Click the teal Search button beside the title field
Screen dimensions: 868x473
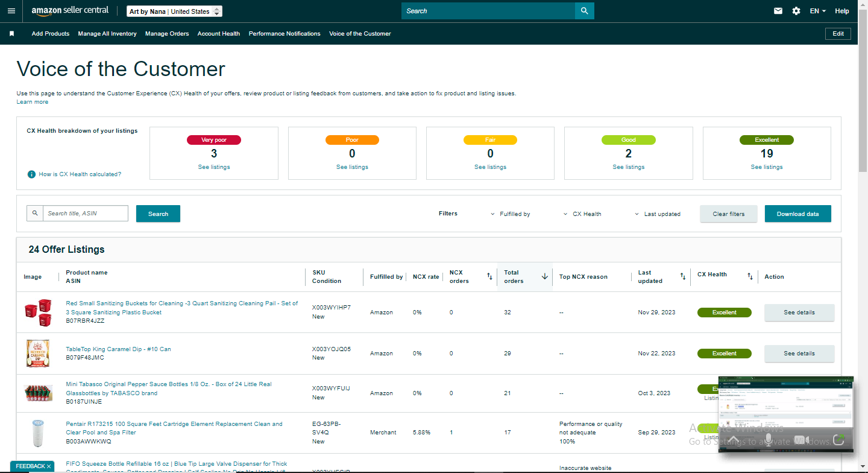[158, 214]
